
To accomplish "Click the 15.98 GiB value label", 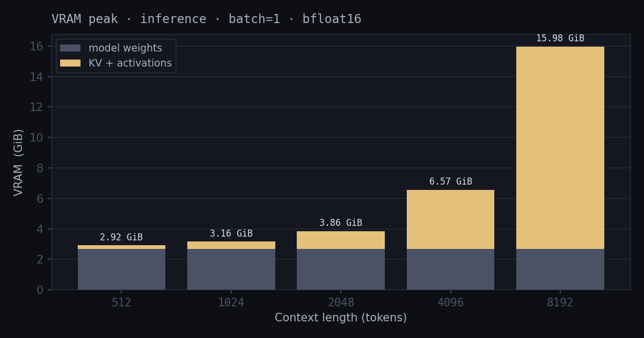I will (560, 39).
